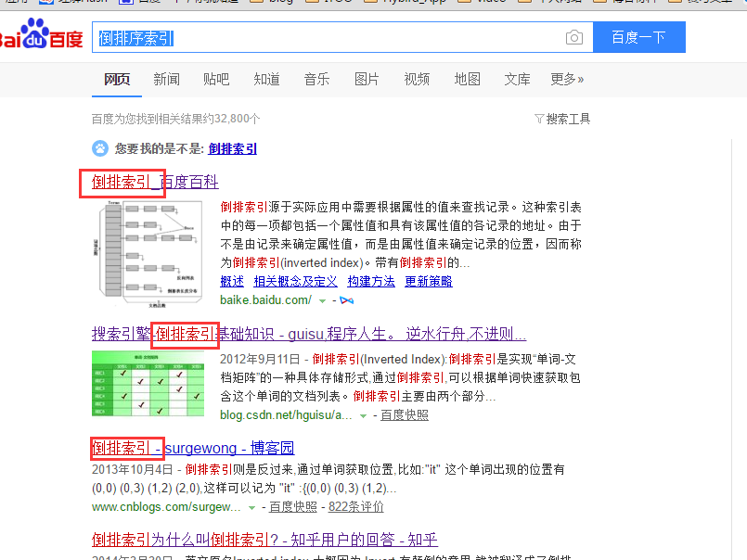Image resolution: width=747 pixels, height=560 pixels.
Task: Click the 百度百科 inverted index diagram thumbnail
Action: (x=148, y=255)
